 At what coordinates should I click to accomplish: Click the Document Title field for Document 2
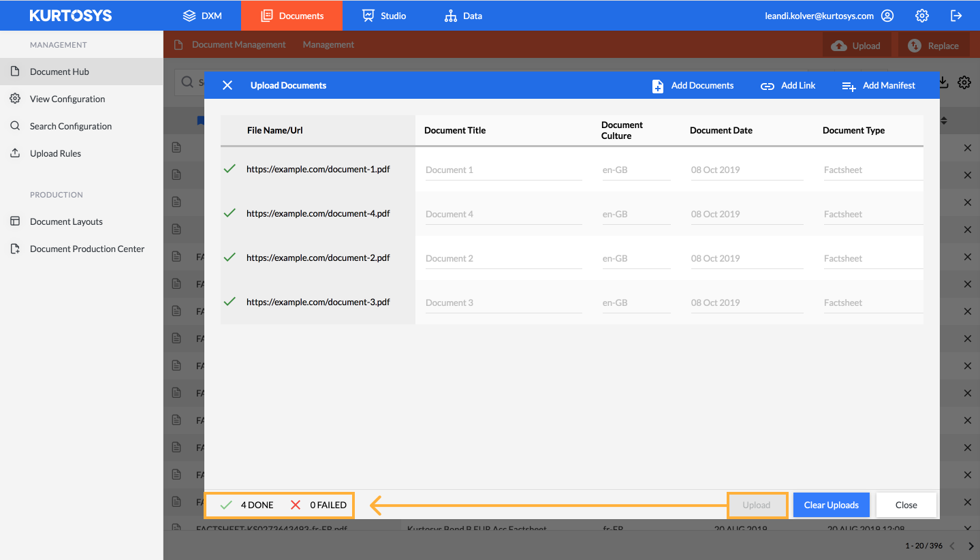pos(503,259)
